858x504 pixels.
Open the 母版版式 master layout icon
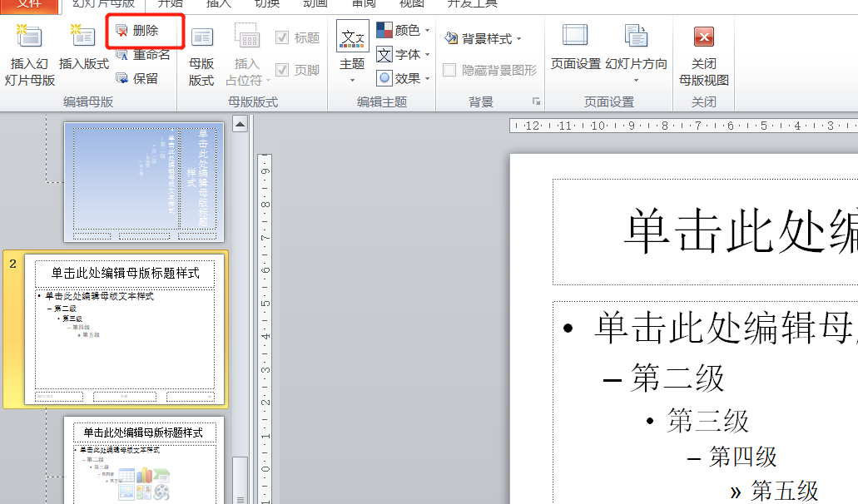coord(201,37)
